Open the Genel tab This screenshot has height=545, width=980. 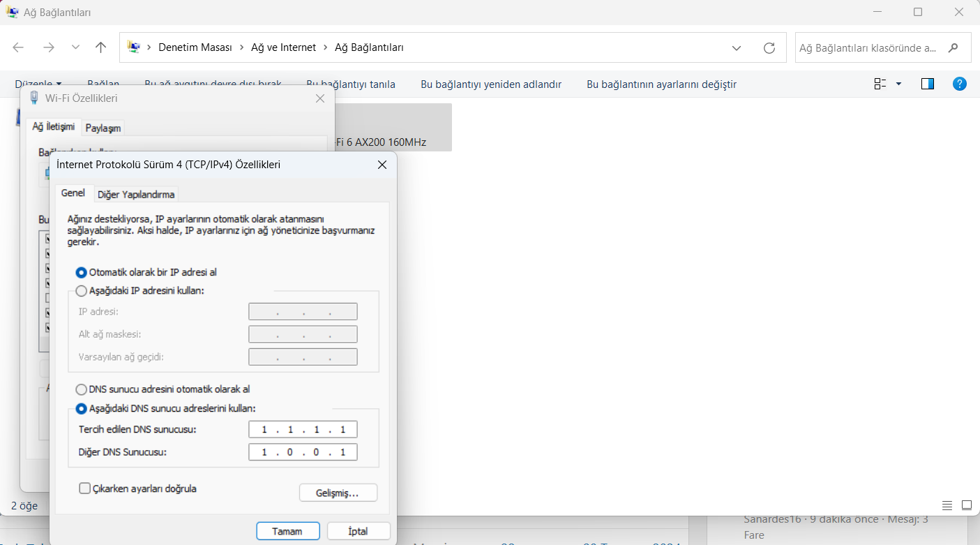pyautogui.click(x=73, y=193)
